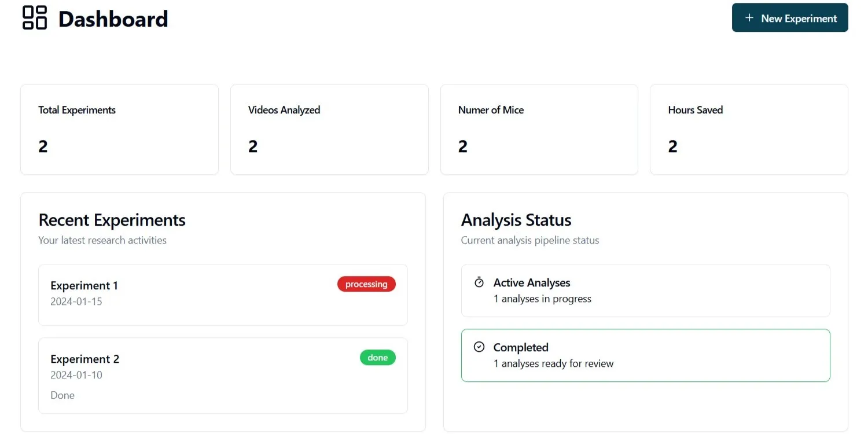Viewport: 868px width, 434px height.
Task: Open the New Experiment dialog
Action: coord(789,18)
